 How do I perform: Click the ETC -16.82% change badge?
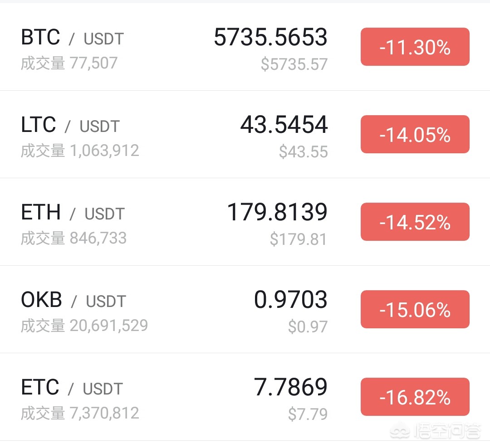tap(415, 397)
